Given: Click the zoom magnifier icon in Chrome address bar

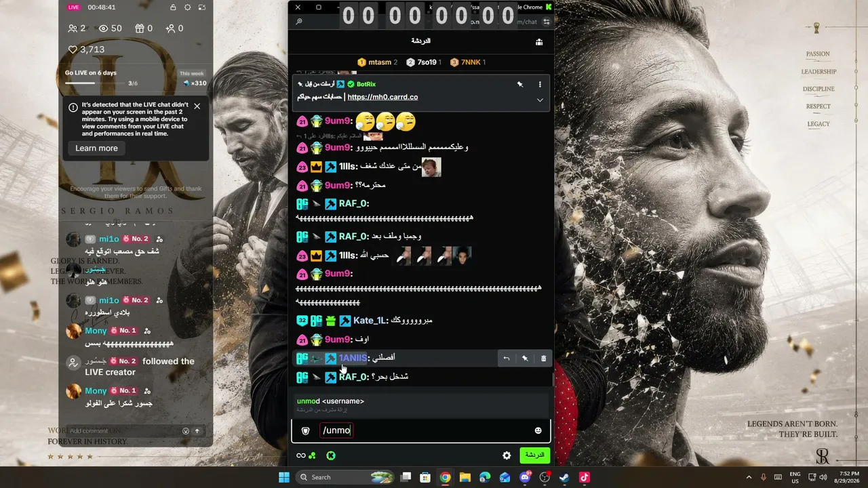Looking at the screenshot, I should pyautogui.click(x=299, y=22).
